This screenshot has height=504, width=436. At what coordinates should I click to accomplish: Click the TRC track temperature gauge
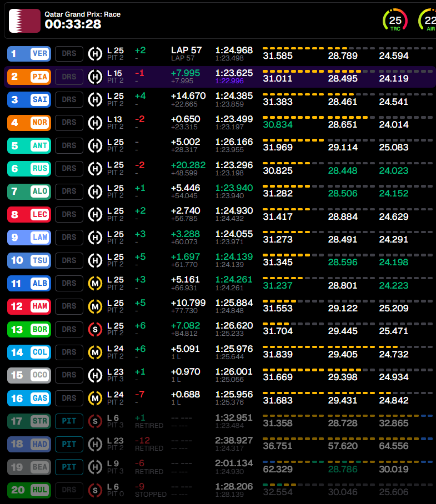coord(395,21)
